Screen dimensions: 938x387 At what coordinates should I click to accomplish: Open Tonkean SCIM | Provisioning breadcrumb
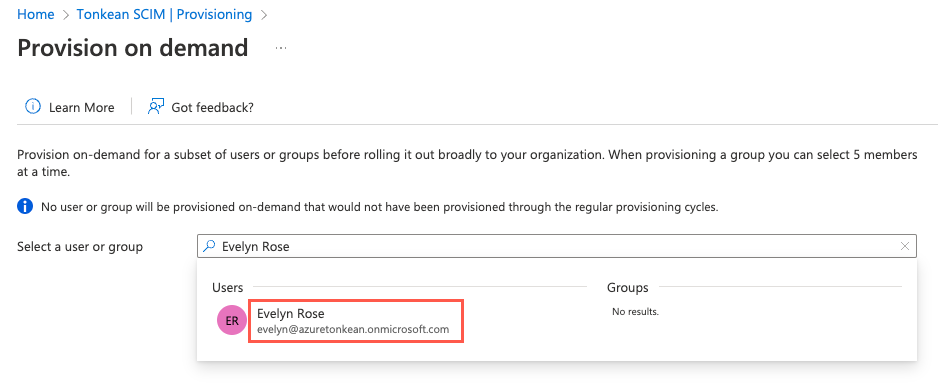(x=165, y=14)
